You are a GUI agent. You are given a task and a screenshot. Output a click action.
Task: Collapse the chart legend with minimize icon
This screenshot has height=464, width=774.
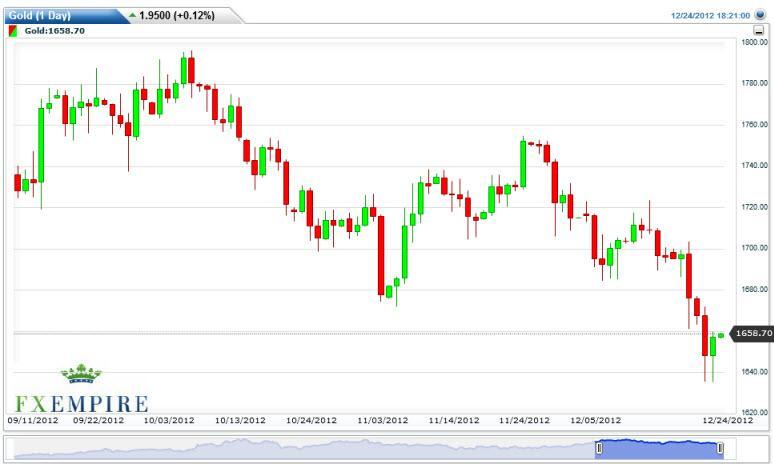click(760, 32)
